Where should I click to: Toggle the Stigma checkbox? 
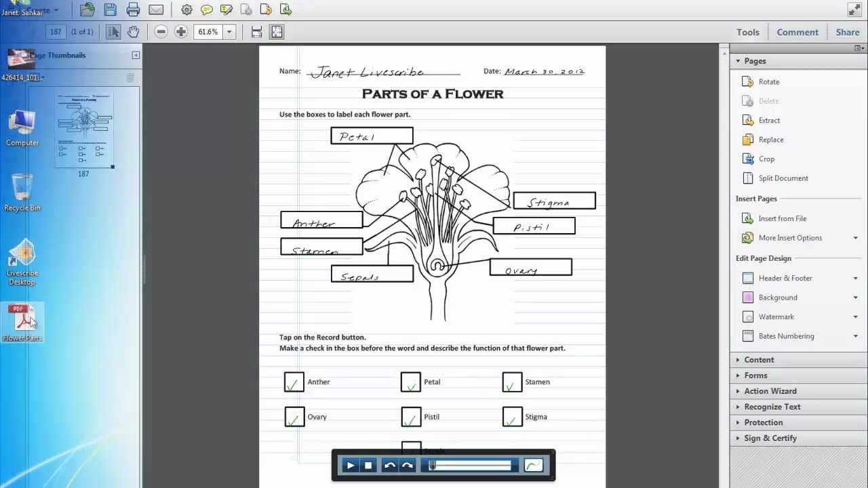[512, 417]
